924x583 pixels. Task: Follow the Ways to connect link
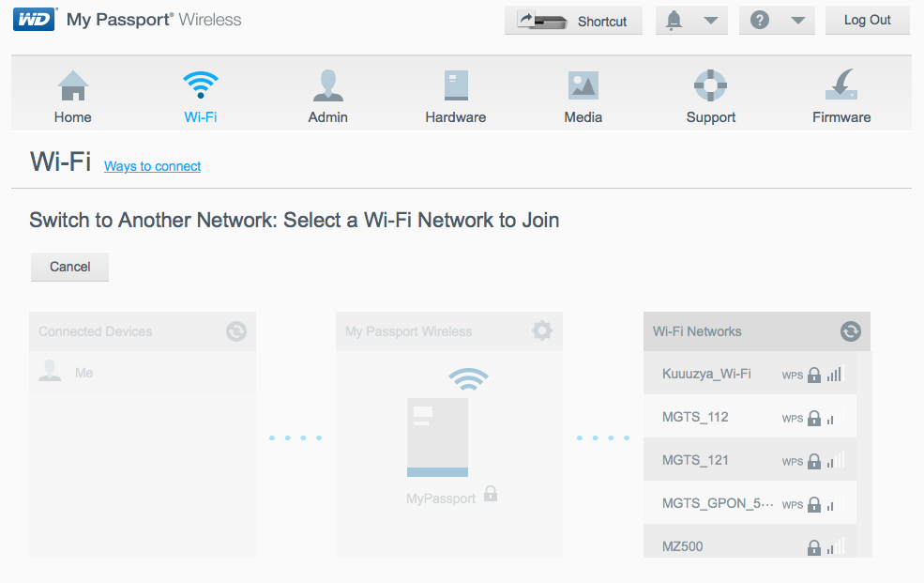(x=152, y=166)
